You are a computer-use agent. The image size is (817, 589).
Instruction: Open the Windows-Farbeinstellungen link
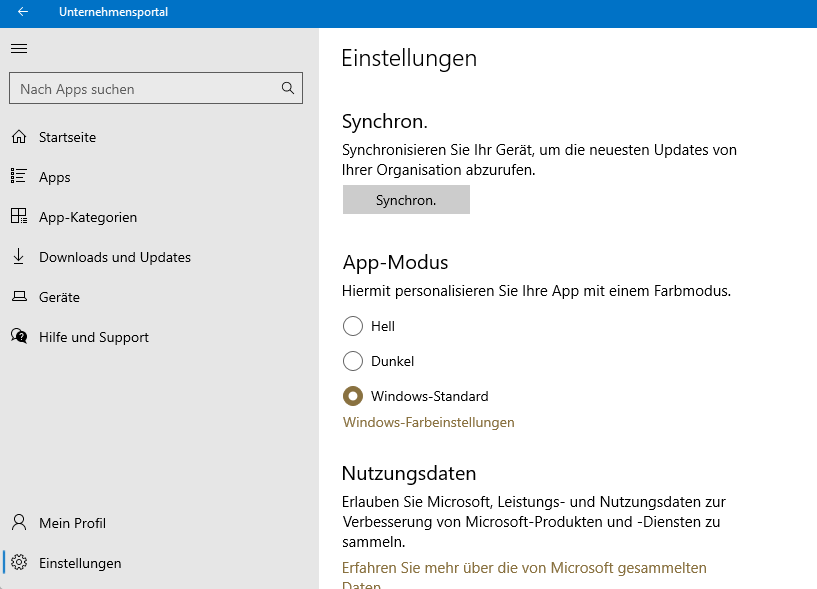click(x=428, y=422)
